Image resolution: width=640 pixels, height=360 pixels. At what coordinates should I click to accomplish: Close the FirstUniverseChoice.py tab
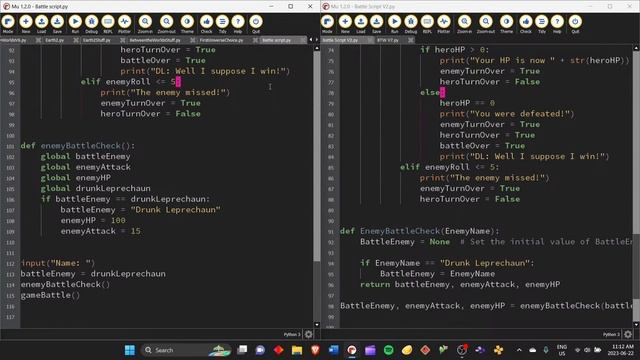coord(255,40)
